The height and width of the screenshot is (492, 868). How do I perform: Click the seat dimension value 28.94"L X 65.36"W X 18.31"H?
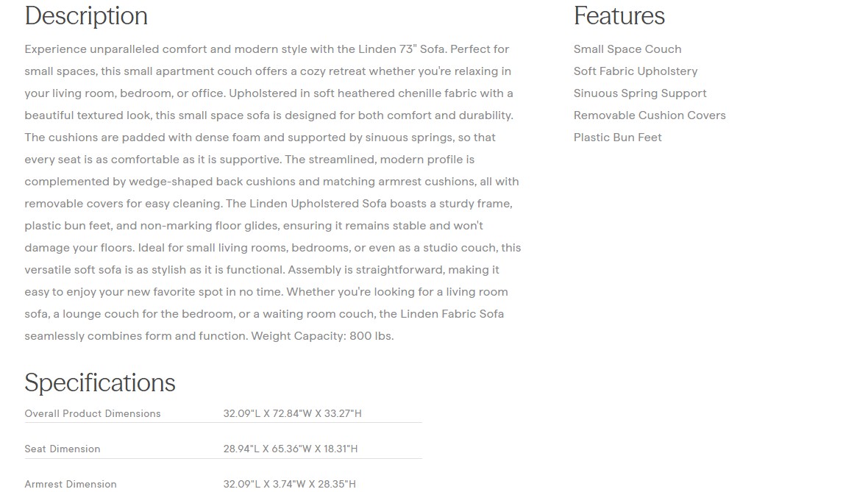coord(291,449)
